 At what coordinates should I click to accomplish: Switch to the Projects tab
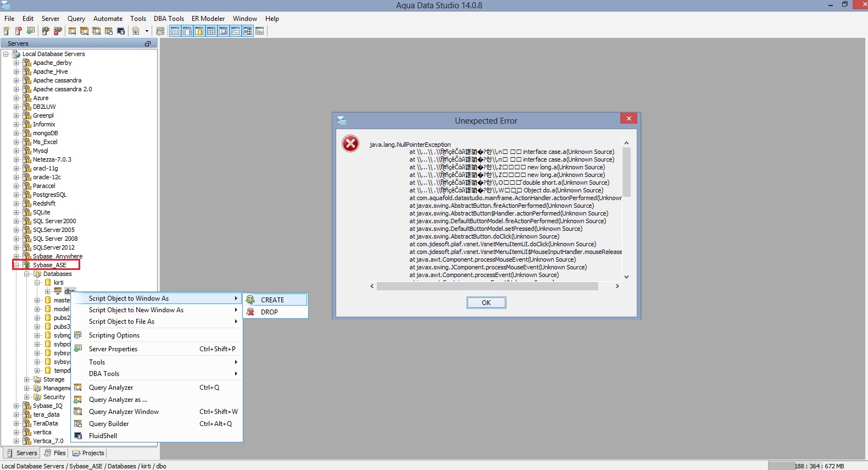pos(88,453)
